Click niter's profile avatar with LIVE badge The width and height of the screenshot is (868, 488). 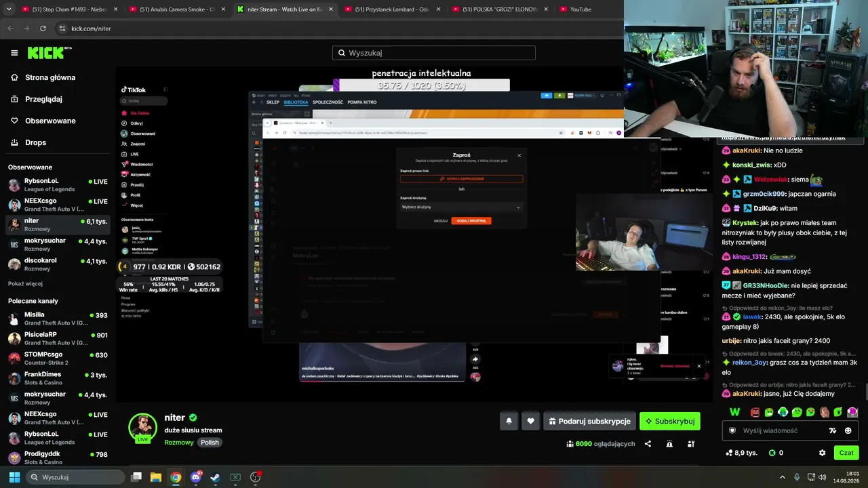click(143, 428)
